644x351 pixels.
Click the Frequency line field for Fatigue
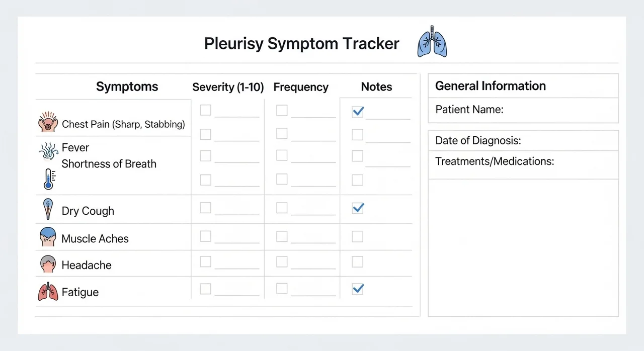coord(313,294)
